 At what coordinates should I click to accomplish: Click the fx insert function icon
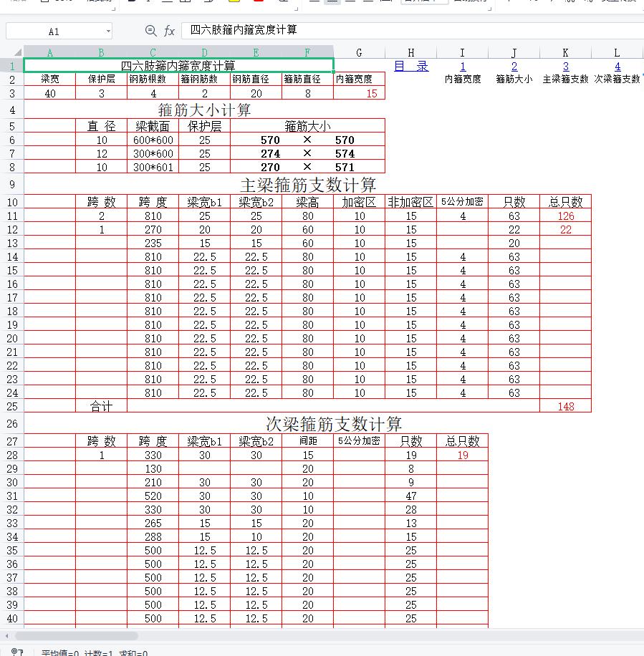(x=169, y=31)
